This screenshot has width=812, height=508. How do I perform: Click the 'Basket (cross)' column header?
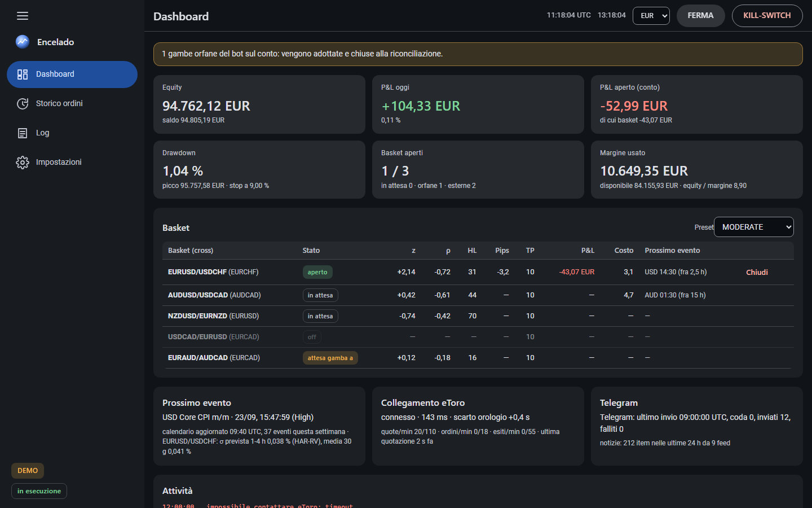[x=191, y=251]
